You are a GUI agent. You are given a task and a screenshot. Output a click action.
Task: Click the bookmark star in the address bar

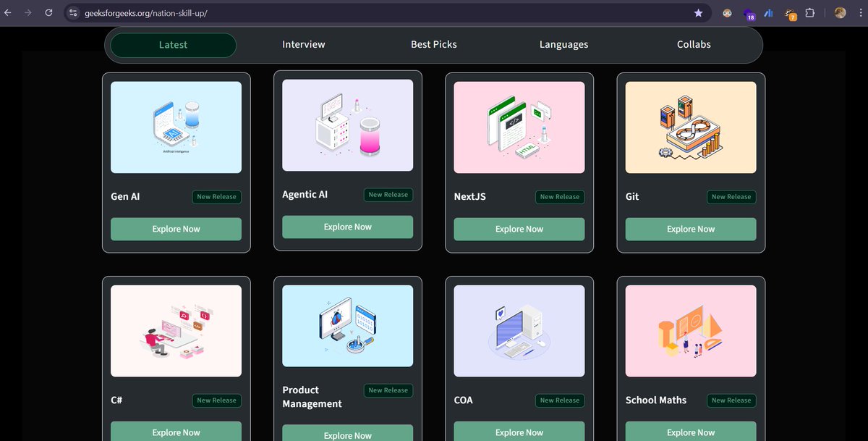coord(698,13)
